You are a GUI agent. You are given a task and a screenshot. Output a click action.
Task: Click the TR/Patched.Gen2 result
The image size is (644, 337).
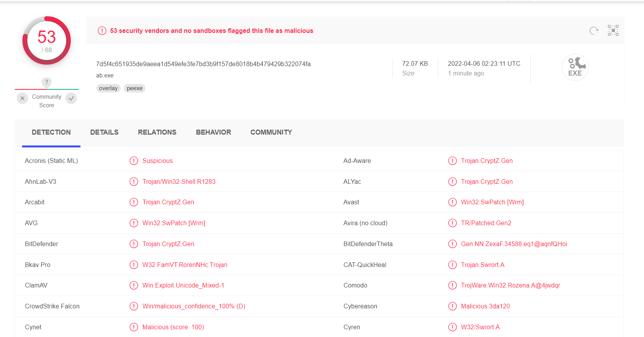486,223
